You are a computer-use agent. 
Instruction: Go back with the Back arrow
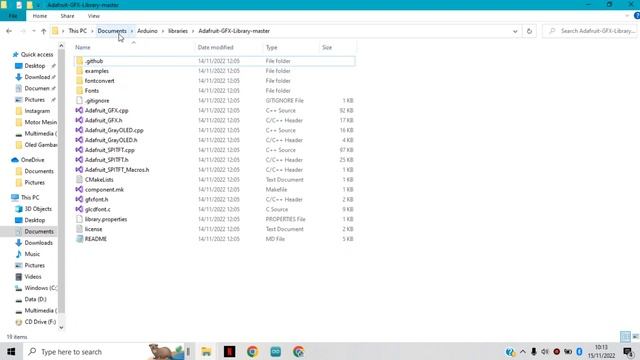pos(9,31)
